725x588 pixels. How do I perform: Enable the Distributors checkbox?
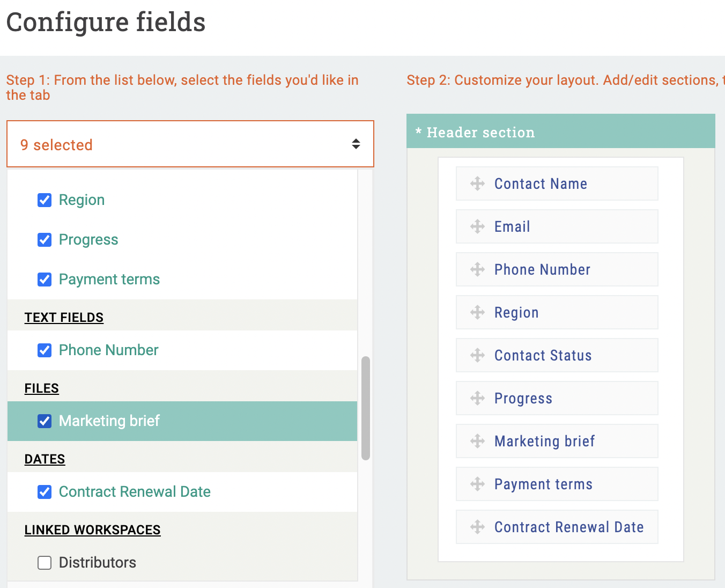coord(45,563)
